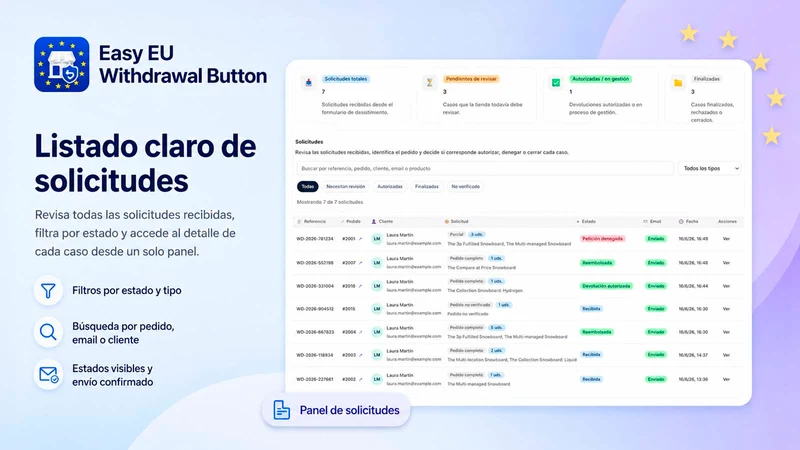Click the Pendientes de revisar label

pos(470,79)
